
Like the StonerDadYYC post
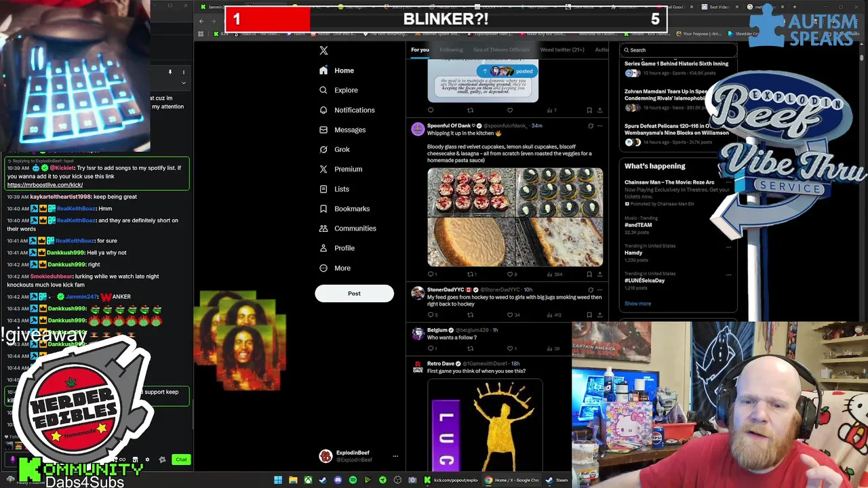pos(510,314)
